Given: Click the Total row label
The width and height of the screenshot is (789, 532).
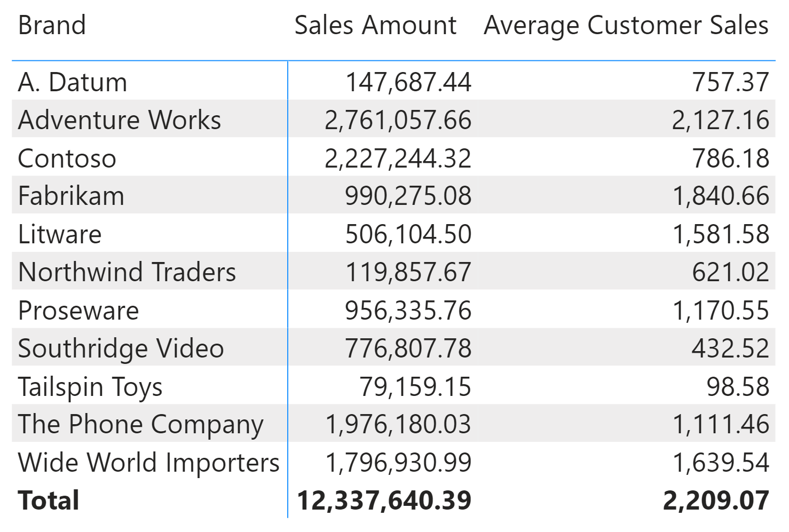Looking at the screenshot, I should click(49, 501).
